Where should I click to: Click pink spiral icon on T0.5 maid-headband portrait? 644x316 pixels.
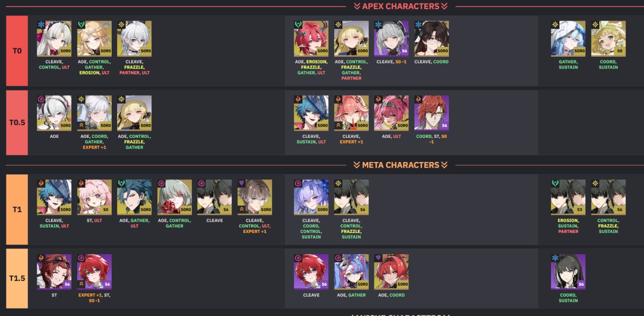point(41,100)
